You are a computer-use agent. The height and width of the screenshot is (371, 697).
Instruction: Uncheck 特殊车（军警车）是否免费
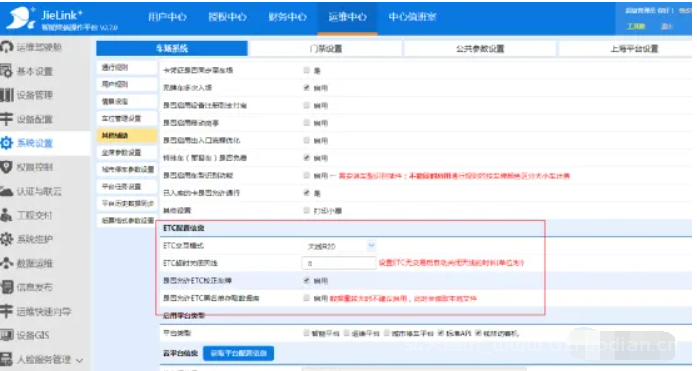click(306, 157)
